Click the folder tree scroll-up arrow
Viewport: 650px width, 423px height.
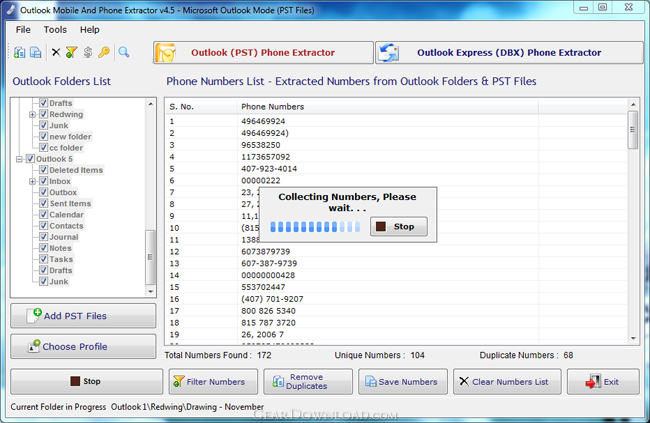(x=150, y=104)
